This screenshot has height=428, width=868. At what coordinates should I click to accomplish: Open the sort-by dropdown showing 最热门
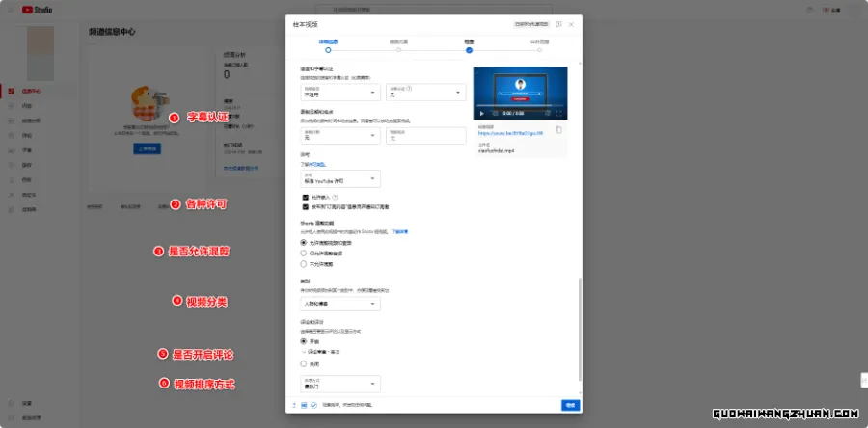tap(340, 384)
